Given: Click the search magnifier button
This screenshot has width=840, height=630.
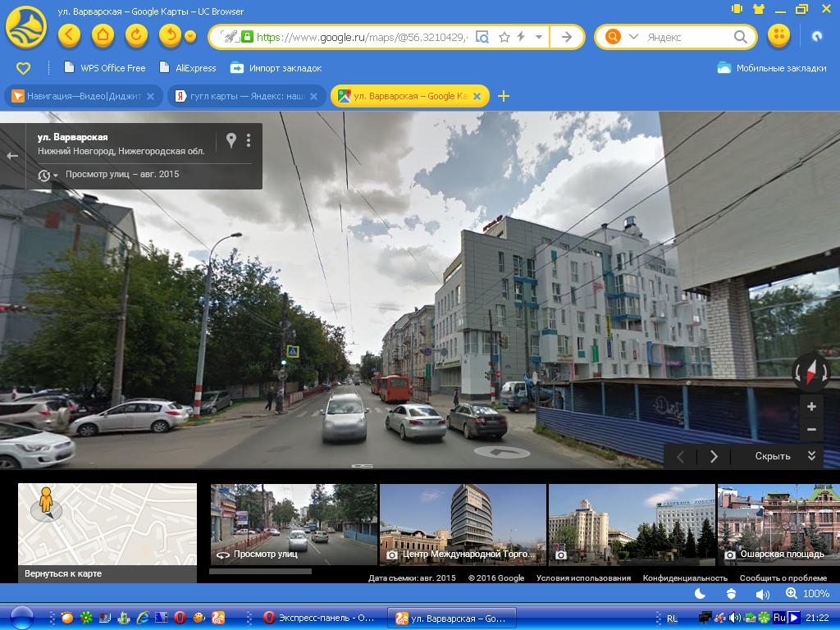Looking at the screenshot, I should pos(741,36).
